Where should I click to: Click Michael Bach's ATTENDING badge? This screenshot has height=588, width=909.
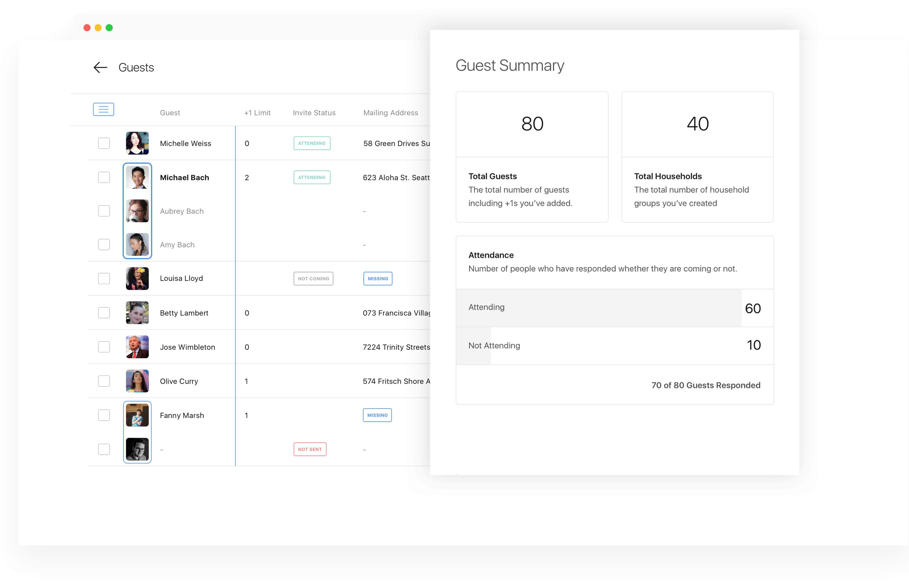(312, 177)
